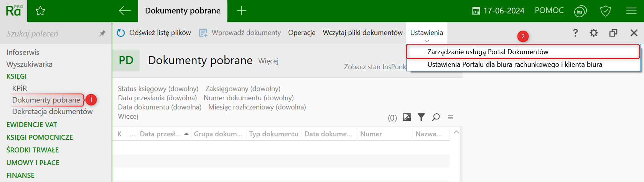Open the shield security icon
Image resolution: width=644 pixels, height=182 pixels.
pos(606,11)
